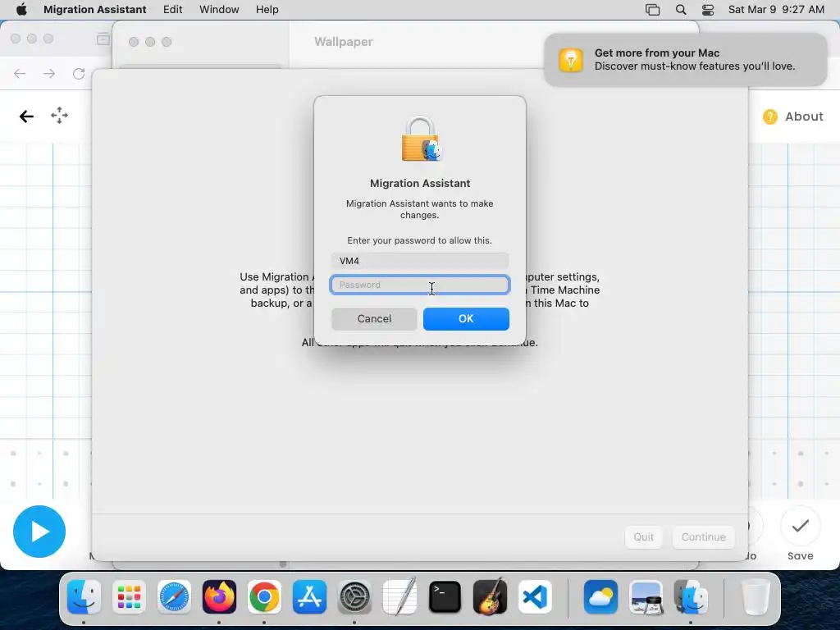
Task: Open App Store from the Dock
Action: pos(309,597)
